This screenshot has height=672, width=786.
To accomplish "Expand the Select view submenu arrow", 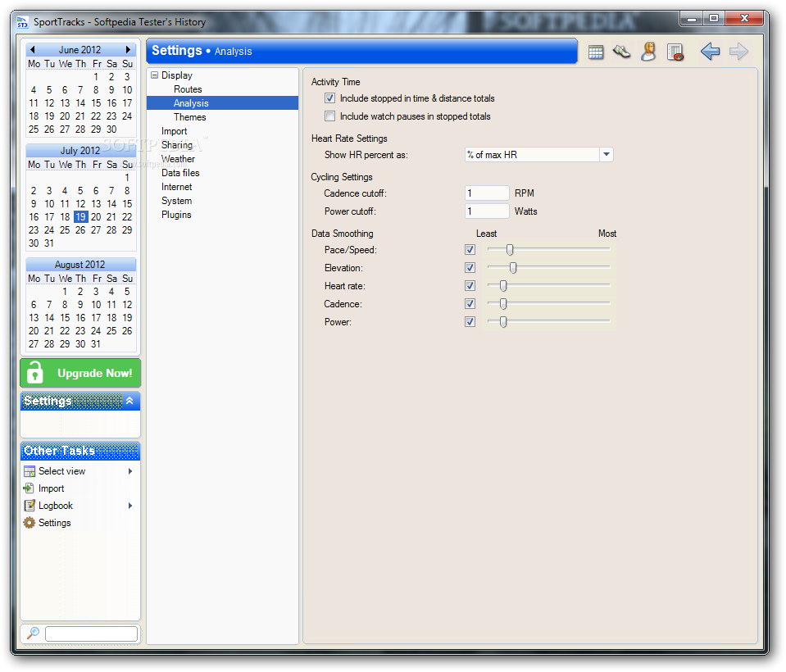I will (130, 471).
